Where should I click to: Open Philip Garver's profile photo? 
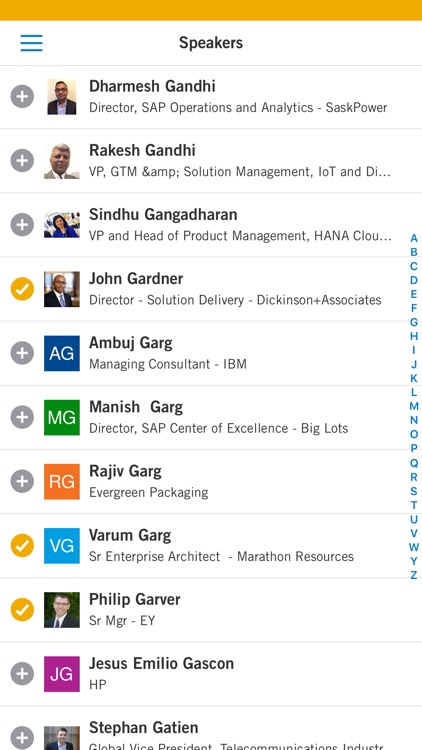[x=62, y=609]
